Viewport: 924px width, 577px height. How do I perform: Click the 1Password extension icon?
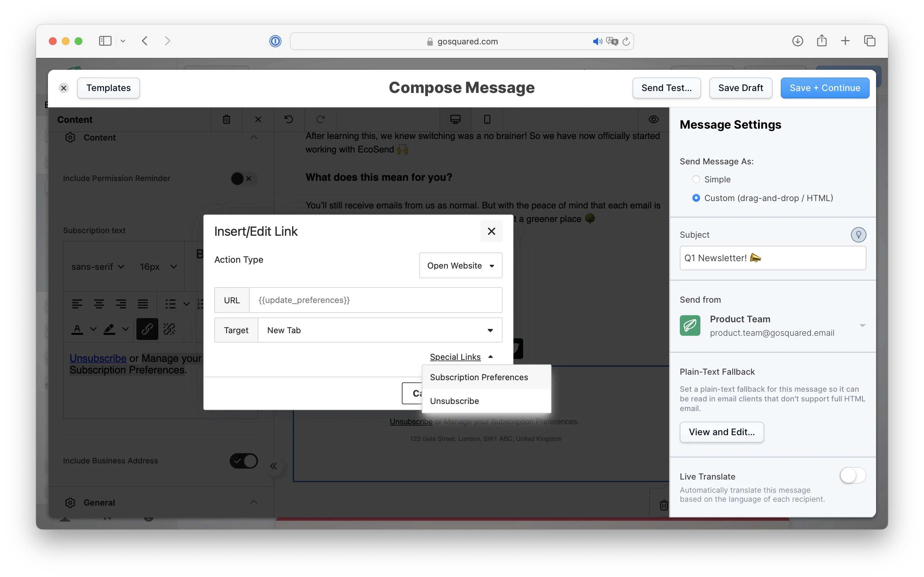[275, 41]
